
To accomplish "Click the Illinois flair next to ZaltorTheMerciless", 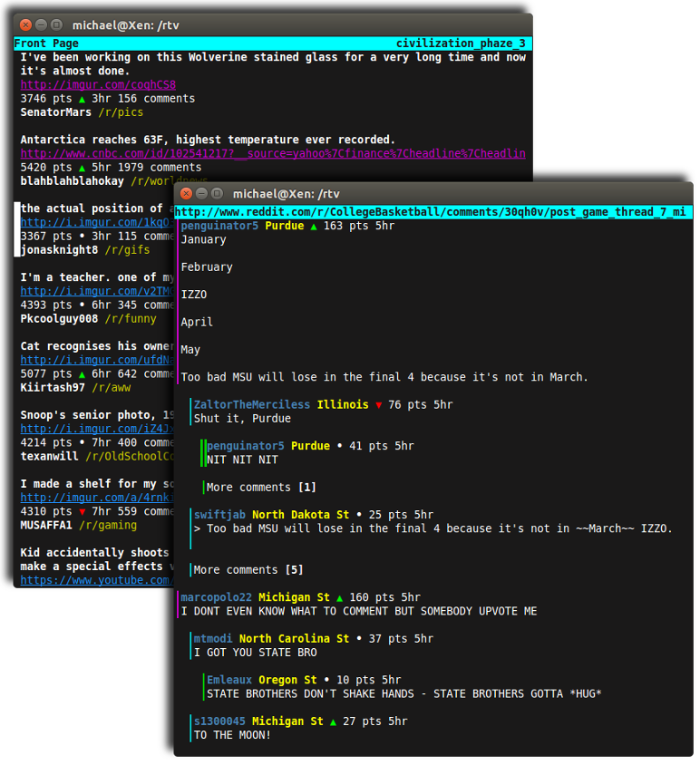I will tap(343, 405).
